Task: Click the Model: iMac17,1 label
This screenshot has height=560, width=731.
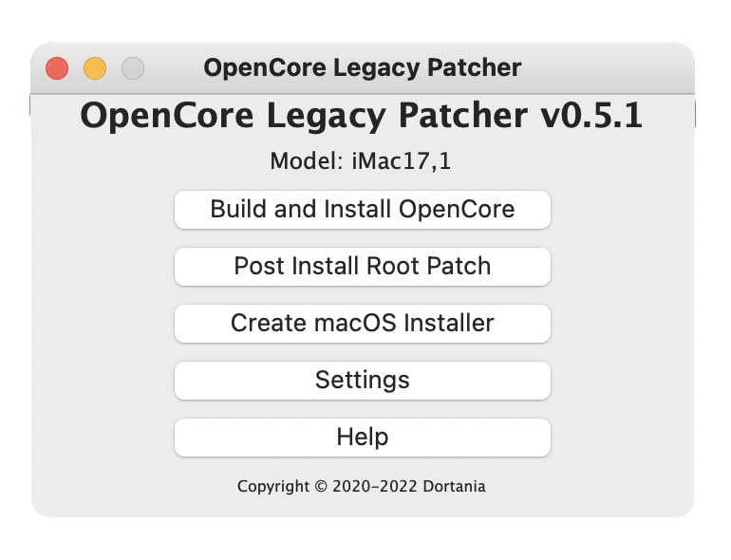Action: click(361, 161)
